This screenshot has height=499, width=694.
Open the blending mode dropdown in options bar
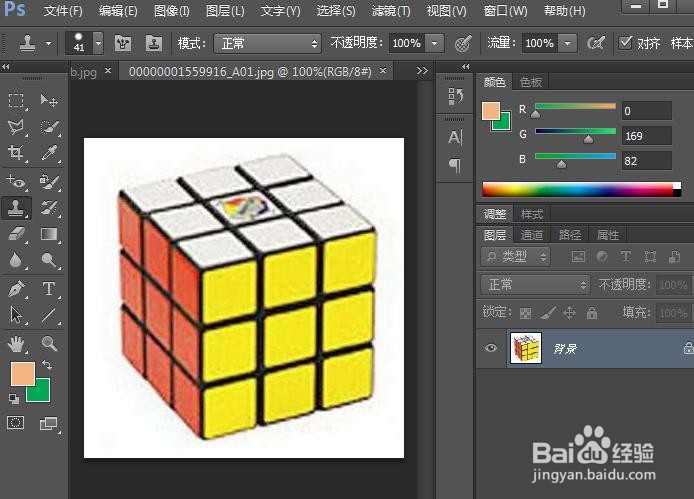[x=267, y=43]
